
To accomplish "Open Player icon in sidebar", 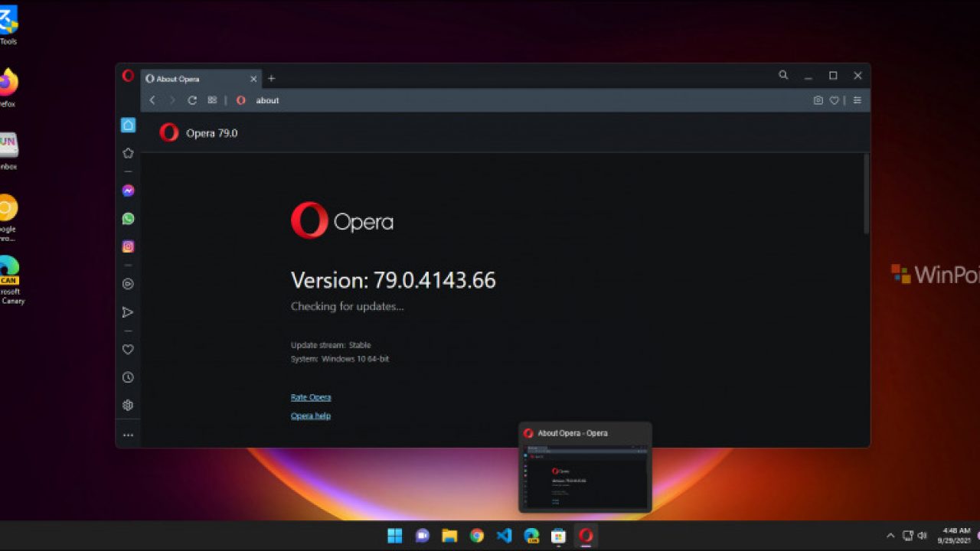I will tap(128, 284).
